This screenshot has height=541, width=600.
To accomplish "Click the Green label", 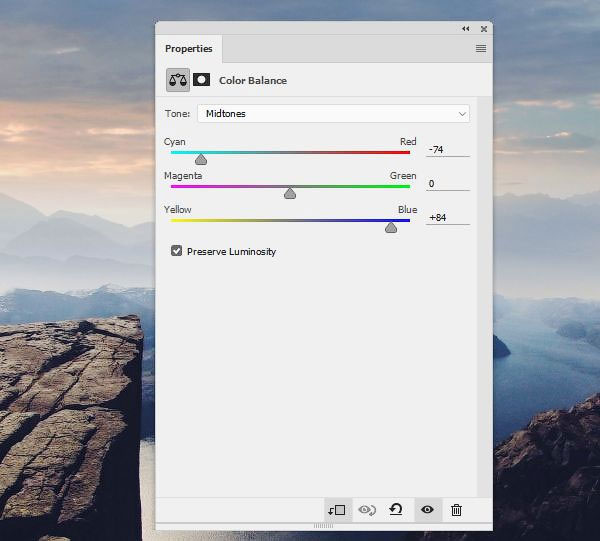I will point(403,176).
